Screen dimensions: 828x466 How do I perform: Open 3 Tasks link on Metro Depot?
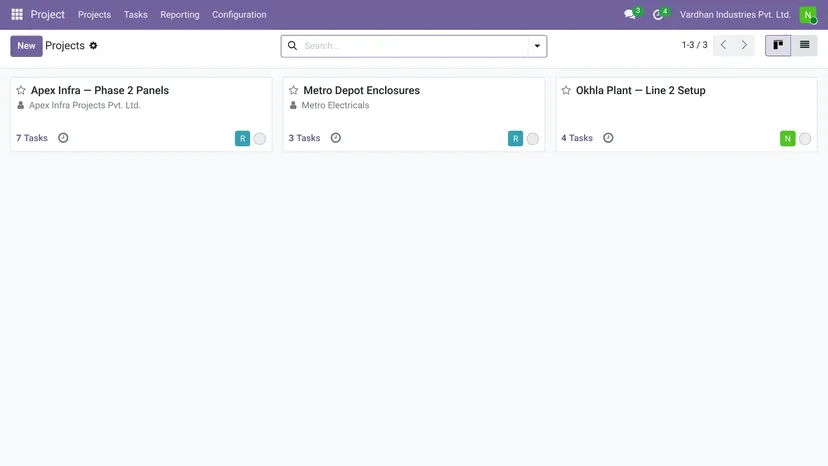304,138
